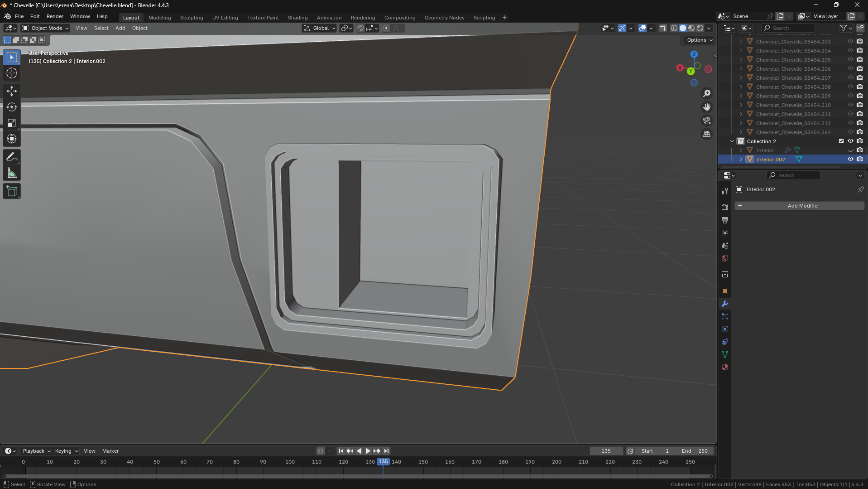This screenshot has height=489, width=868.
Task: Choose the Annotate pencil tool
Action: (12, 157)
